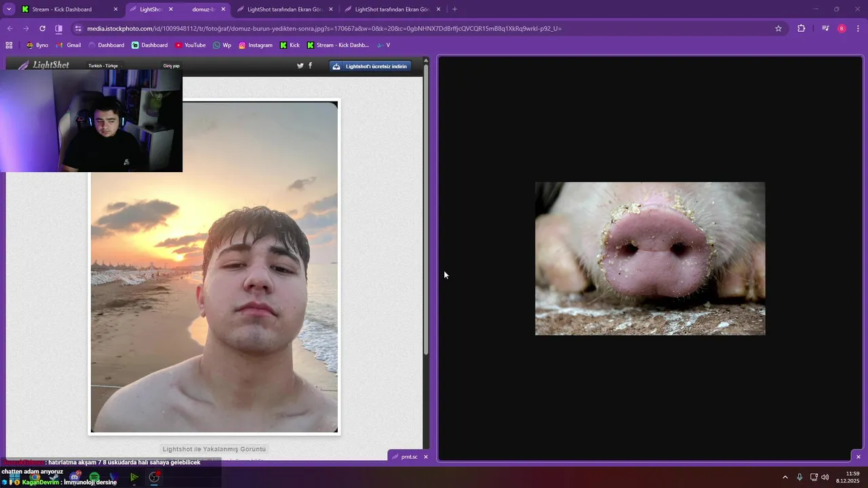Open the Byno bookmark

coord(37,45)
